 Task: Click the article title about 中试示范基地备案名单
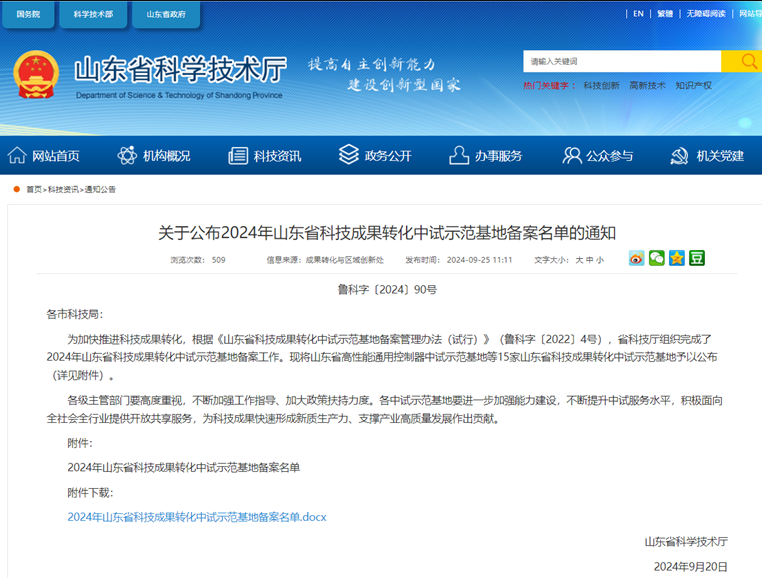pos(387,233)
